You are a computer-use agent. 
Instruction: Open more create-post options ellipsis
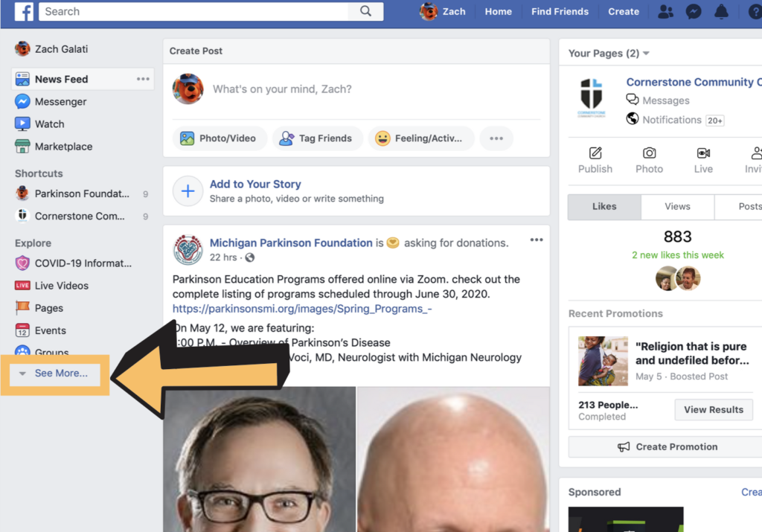pos(496,138)
